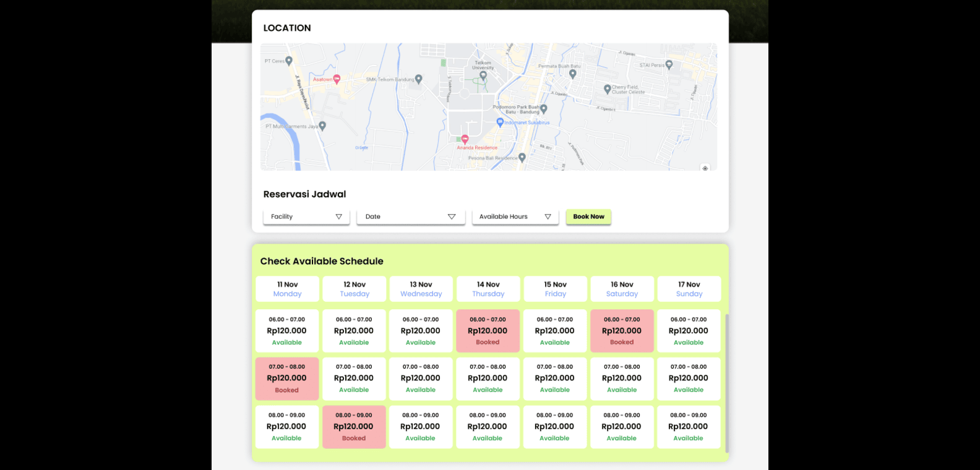This screenshot has width=980, height=470.
Task: Open the Facility dropdown
Action: click(306, 217)
